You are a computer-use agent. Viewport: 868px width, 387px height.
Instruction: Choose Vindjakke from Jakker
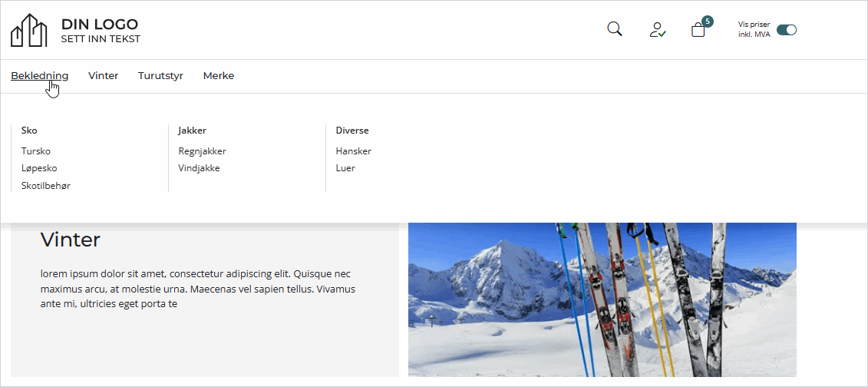199,168
